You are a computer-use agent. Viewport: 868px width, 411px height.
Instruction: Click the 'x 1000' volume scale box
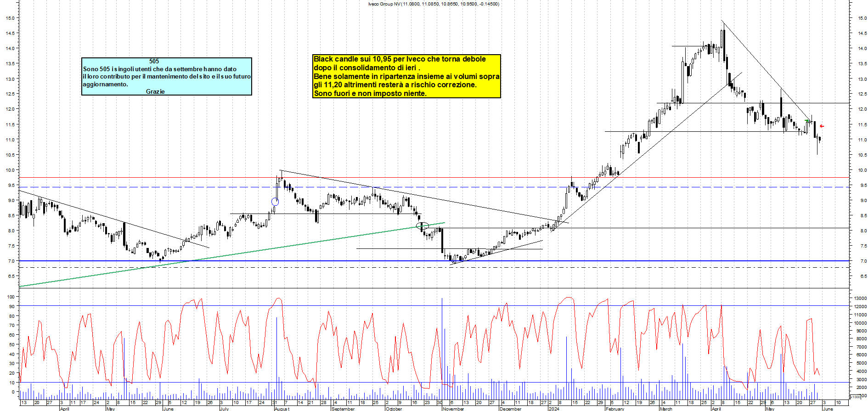856,397
